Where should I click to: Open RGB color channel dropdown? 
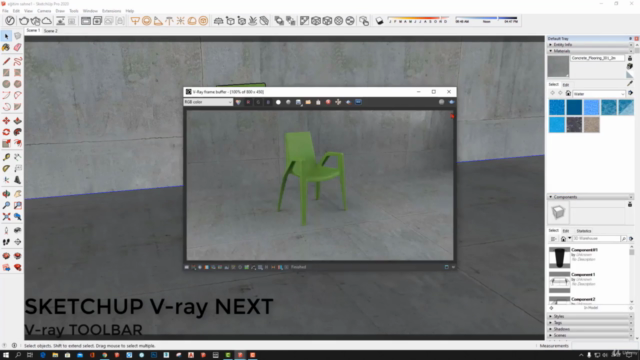click(208, 102)
